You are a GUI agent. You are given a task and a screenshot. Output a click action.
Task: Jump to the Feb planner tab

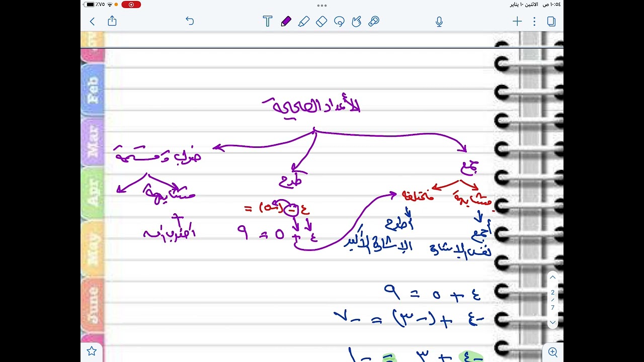(93, 90)
